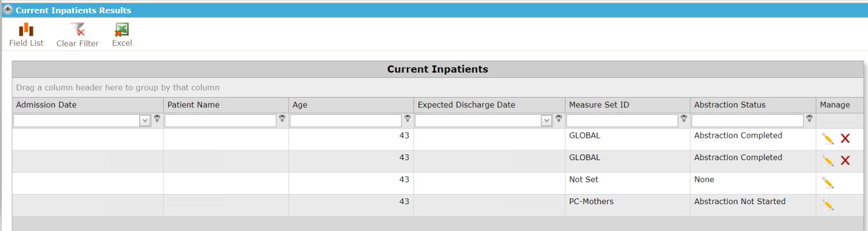The image size is (868, 231).
Task: Open filter menu icon beside Patient Name filter
Action: pos(282,119)
